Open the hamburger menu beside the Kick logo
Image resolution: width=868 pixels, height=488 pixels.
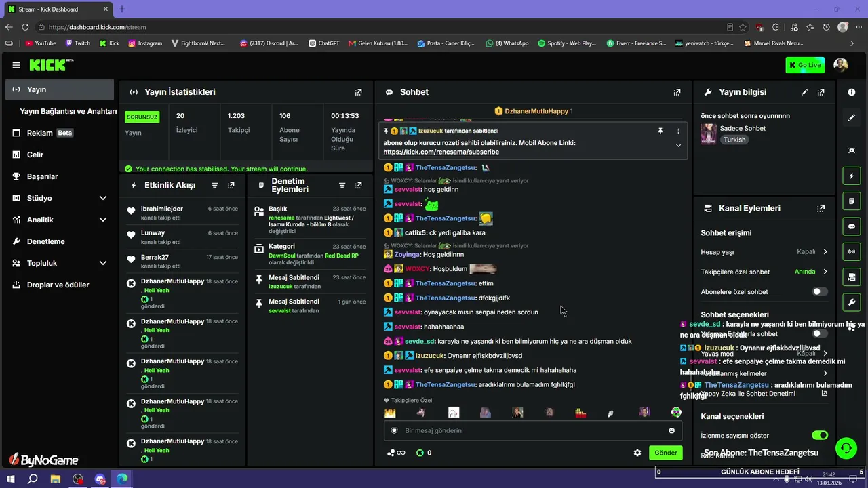coord(16,65)
